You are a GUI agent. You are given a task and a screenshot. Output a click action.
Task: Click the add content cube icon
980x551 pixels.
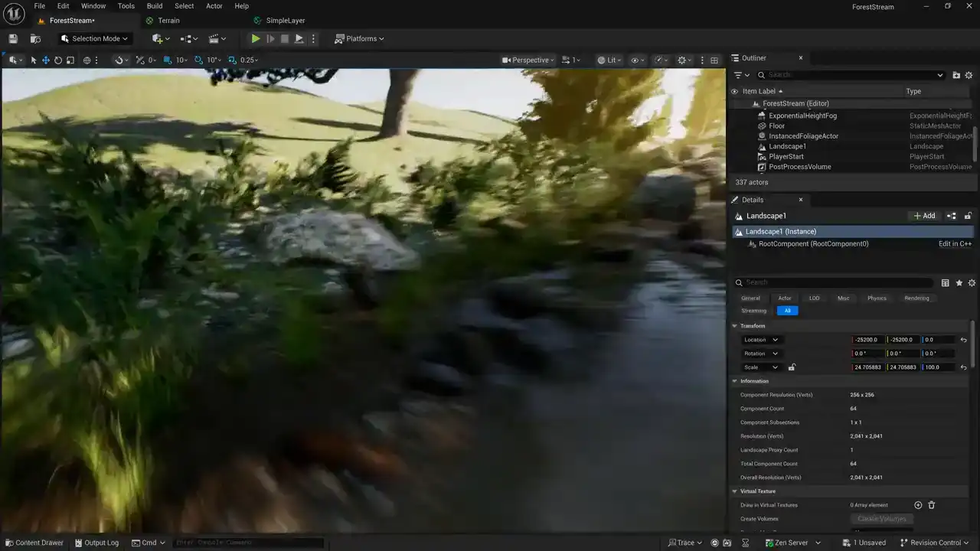coord(158,39)
